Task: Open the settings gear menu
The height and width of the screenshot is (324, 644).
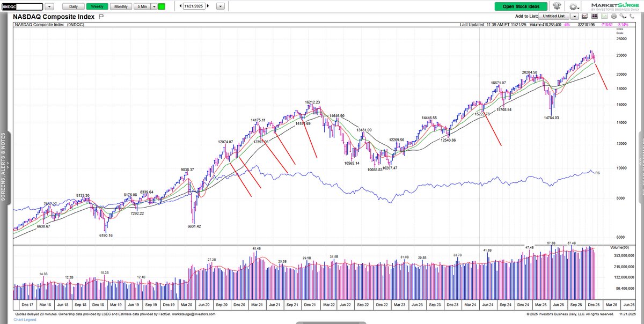Action: click(x=573, y=6)
